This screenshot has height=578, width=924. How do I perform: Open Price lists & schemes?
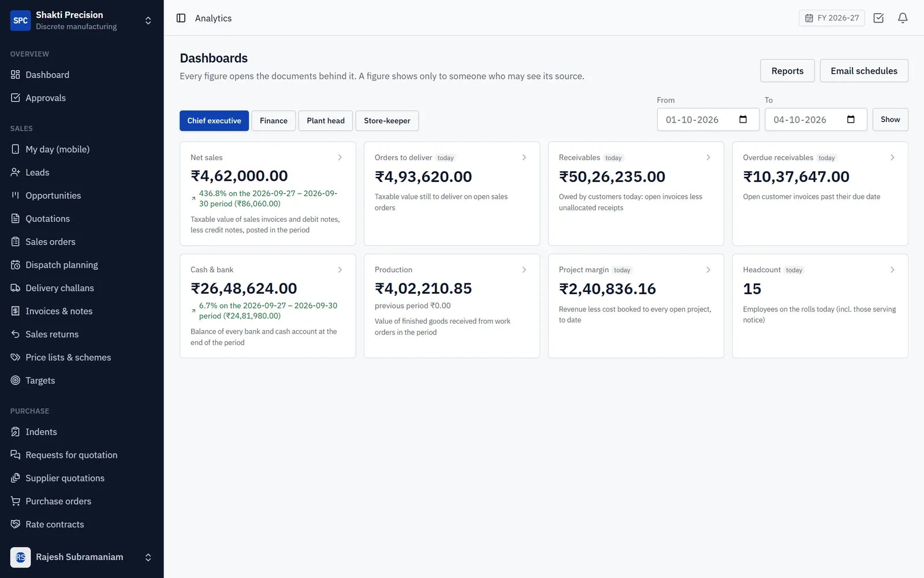point(81,357)
